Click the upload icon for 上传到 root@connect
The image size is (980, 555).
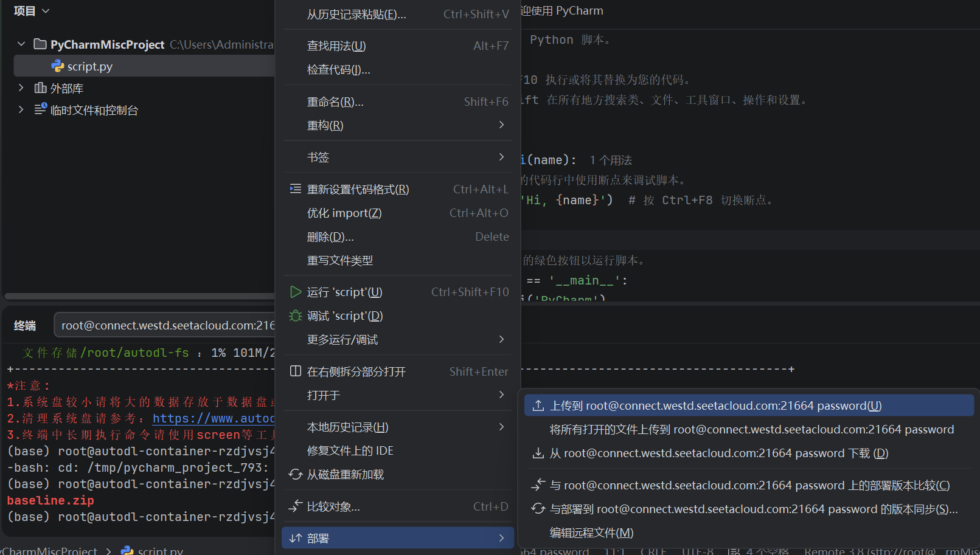click(538, 405)
